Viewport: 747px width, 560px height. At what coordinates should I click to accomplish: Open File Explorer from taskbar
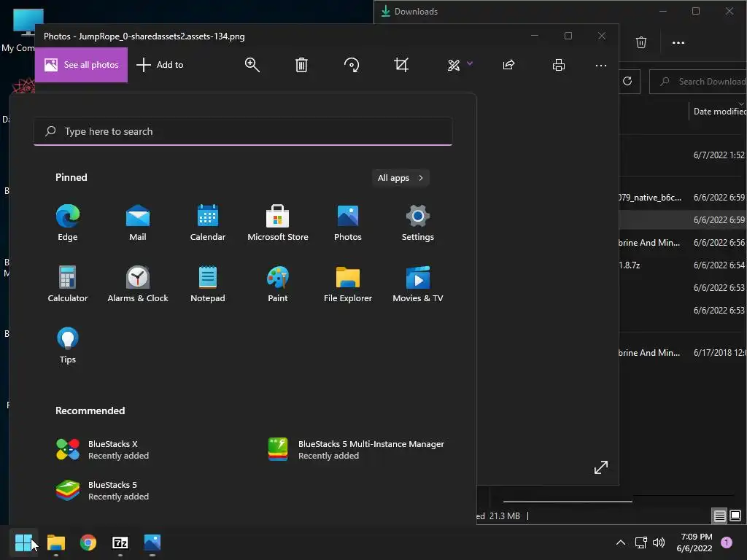(56, 542)
